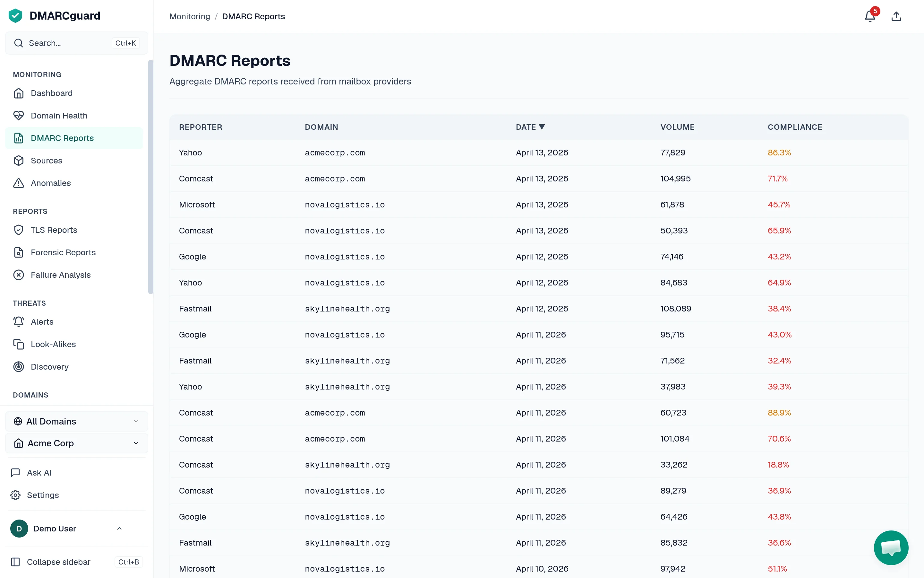Click volume 33,262

click(674, 464)
